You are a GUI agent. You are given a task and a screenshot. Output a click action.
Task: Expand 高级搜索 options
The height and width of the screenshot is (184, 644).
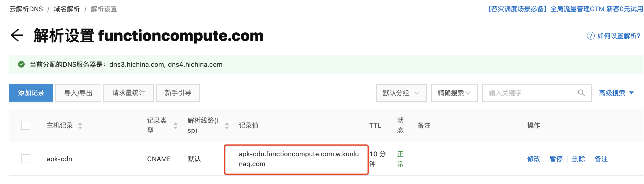(x=616, y=93)
